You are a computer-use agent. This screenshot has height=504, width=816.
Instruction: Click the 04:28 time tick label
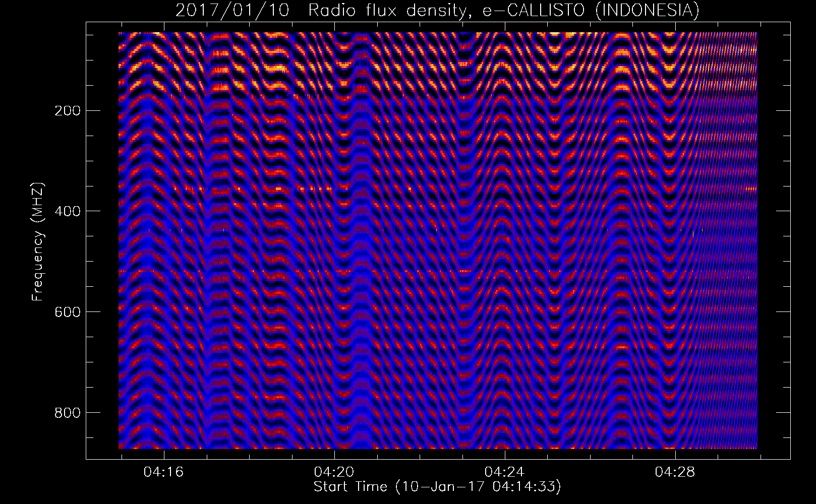coord(675,472)
